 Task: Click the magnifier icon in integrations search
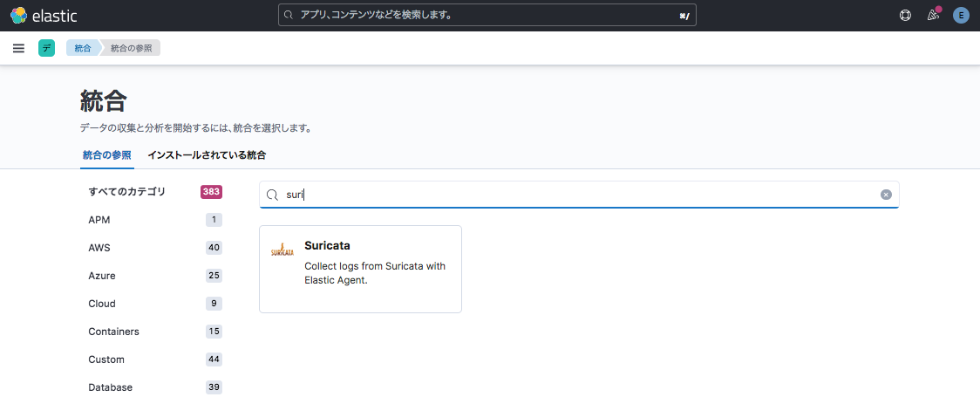click(x=272, y=195)
